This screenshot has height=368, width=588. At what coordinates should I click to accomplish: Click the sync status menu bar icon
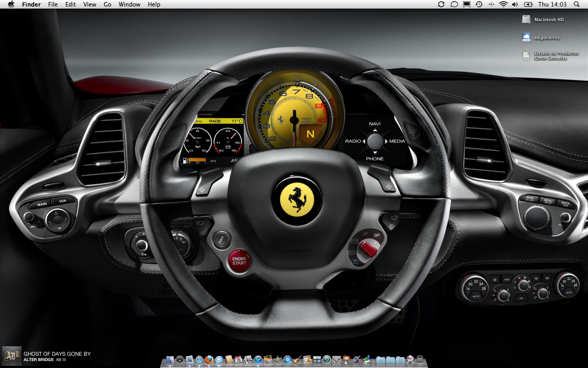(x=441, y=4)
